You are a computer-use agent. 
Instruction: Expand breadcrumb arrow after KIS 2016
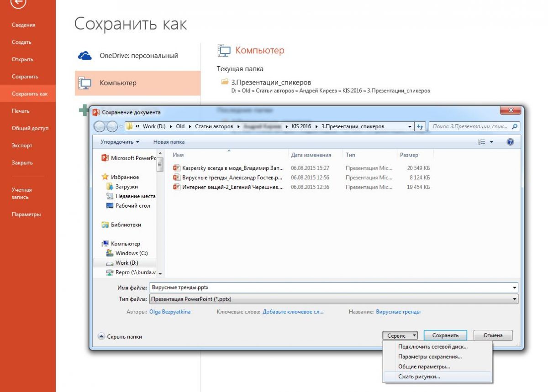(316, 126)
